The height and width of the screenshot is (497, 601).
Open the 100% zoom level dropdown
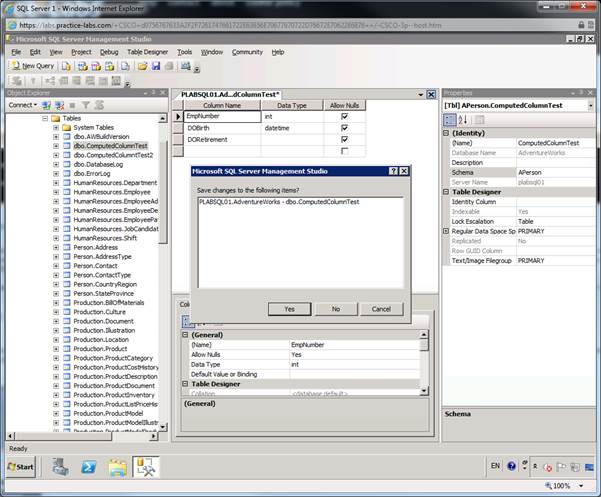(581, 486)
